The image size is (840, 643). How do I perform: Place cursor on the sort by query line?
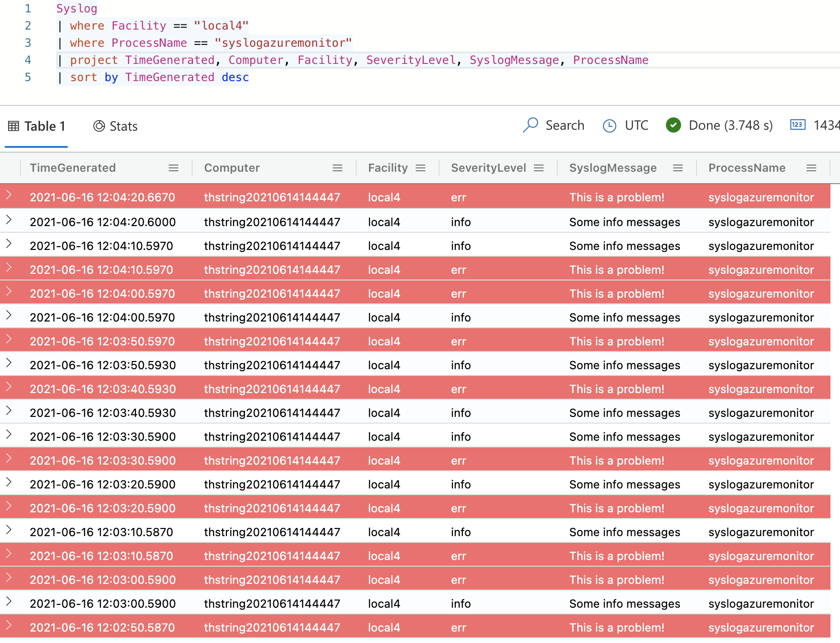click(157, 77)
